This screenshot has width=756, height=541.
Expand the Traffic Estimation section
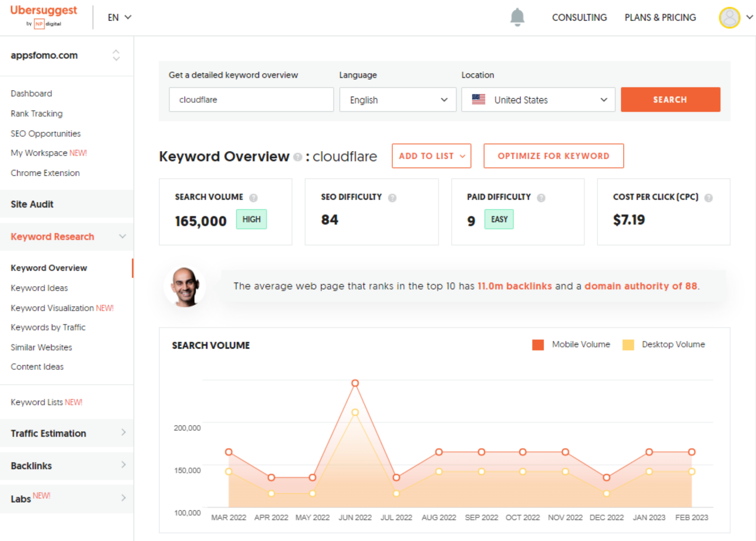point(67,433)
